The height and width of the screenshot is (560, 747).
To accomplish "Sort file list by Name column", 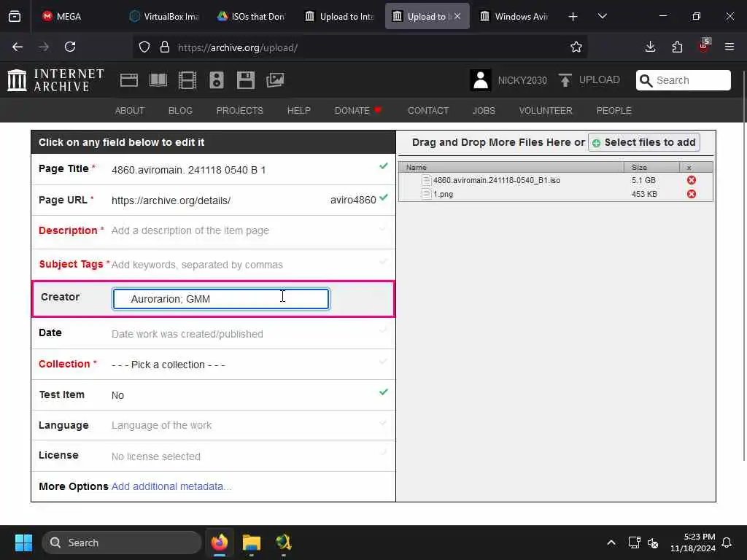I will click(511, 167).
